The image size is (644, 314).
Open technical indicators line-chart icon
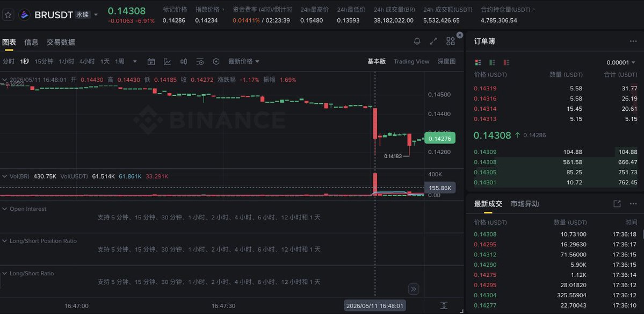[167, 62]
